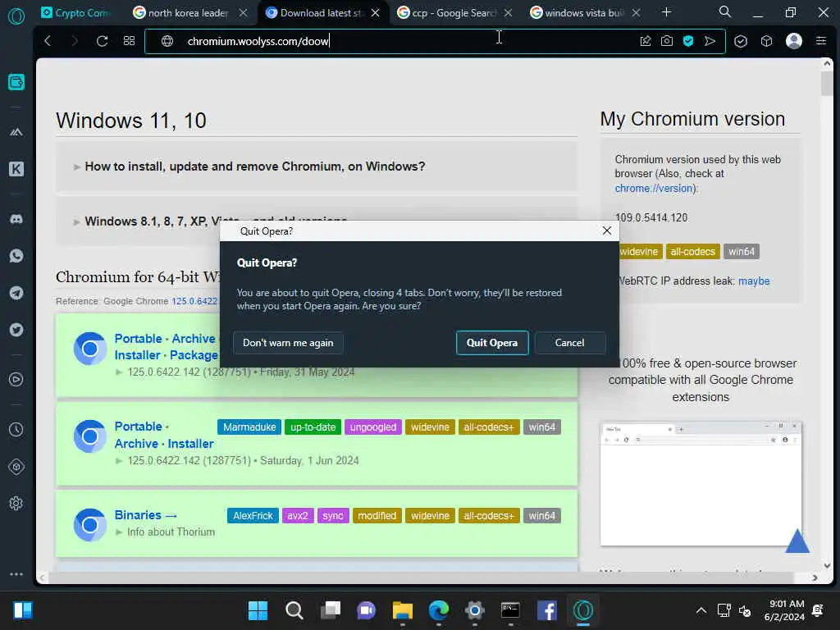Open WhatsApp in the sidebar
The image size is (840, 630).
[16, 256]
